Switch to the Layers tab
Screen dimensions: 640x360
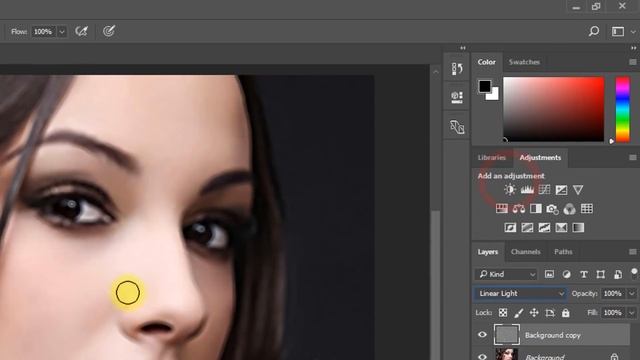[488, 252]
